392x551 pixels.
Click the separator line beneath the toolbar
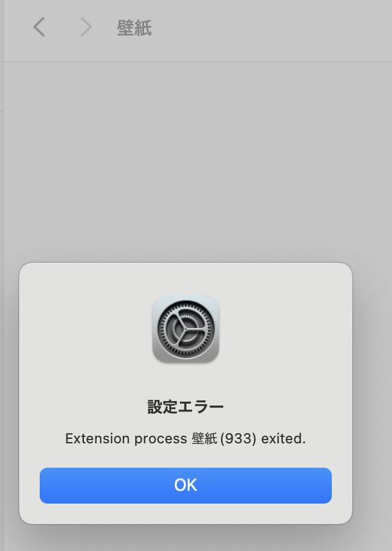pyautogui.click(x=198, y=62)
